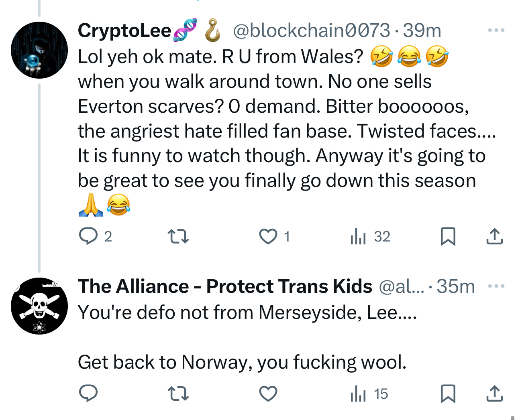
Task: Share The Alliance's tweet
Action: click(x=494, y=394)
